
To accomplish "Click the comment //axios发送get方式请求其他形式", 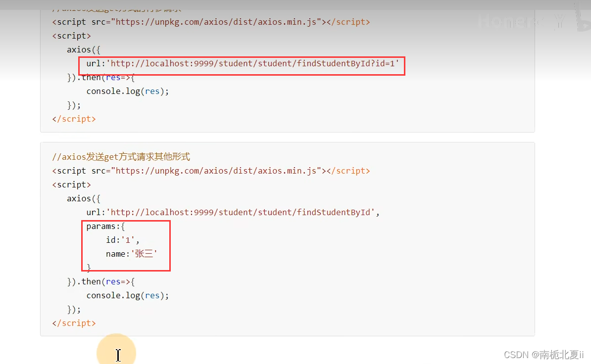I will [121, 157].
